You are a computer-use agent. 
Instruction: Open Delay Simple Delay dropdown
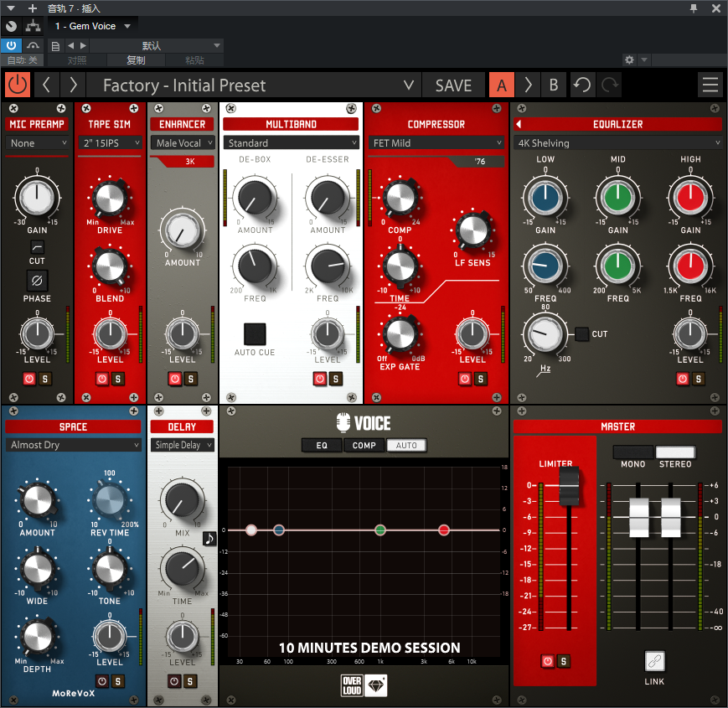pyautogui.click(x=183, y=445)
